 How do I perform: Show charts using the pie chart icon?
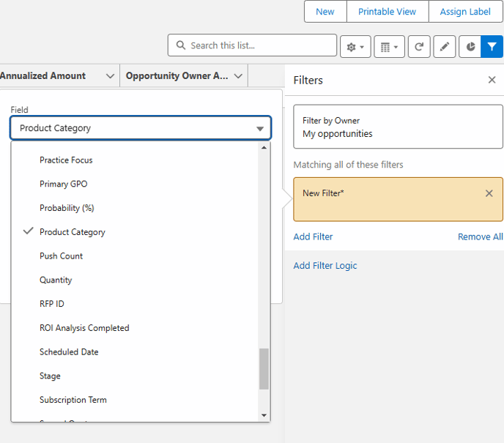[470, 46]
